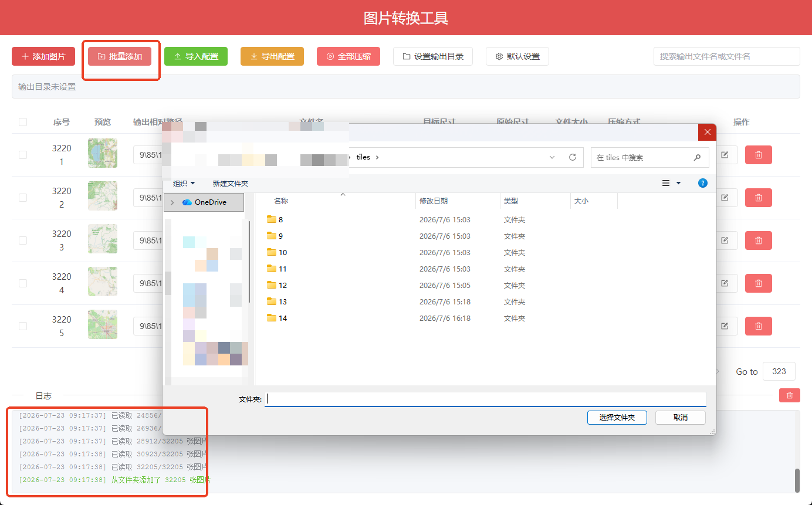Click the change view layout icon

(x=666, y=183)
